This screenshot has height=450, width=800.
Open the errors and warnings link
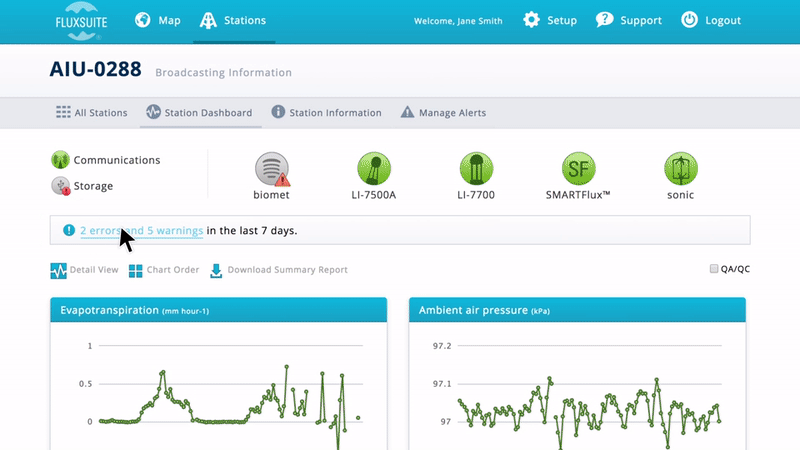[x=141, y=230]
